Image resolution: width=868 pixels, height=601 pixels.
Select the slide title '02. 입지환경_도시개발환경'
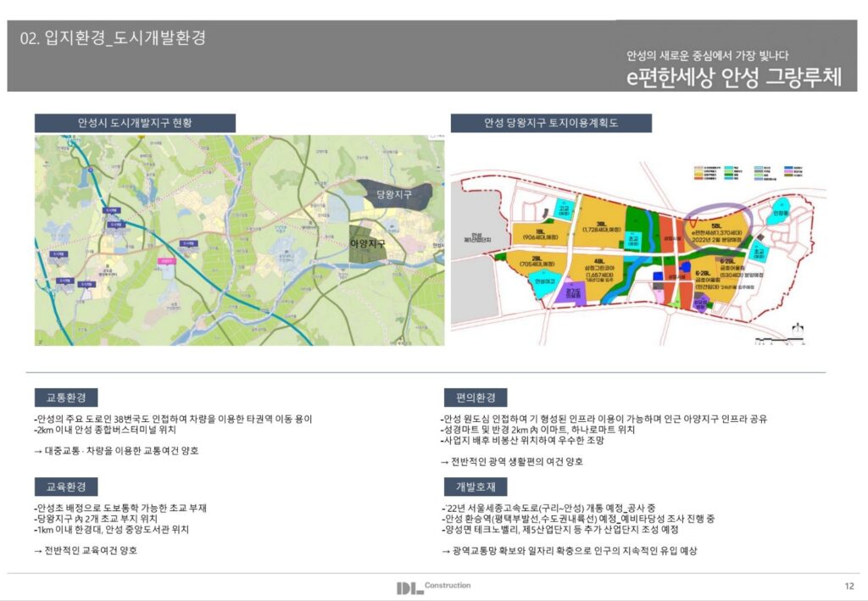113,37
